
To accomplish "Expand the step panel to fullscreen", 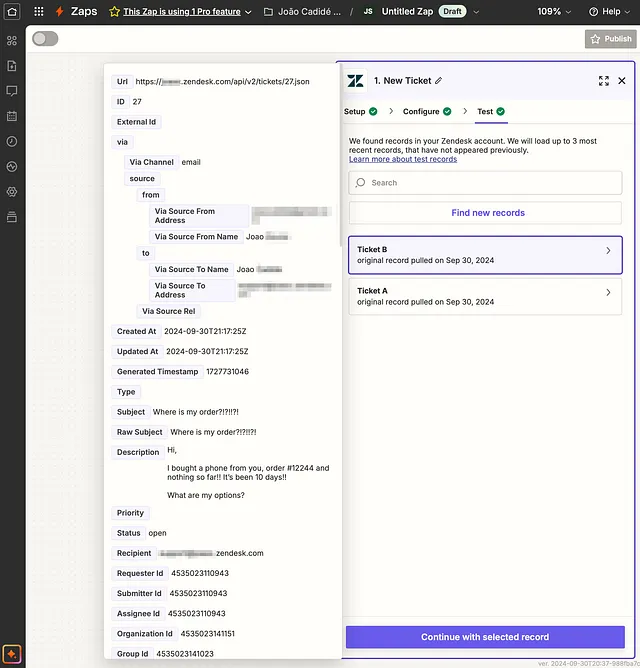I will point(604,81).
